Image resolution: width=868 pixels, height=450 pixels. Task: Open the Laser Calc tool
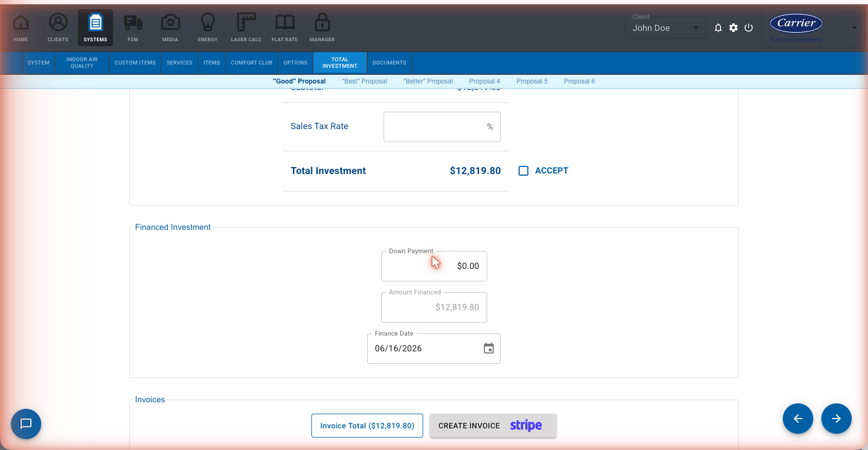click(246, 28)
